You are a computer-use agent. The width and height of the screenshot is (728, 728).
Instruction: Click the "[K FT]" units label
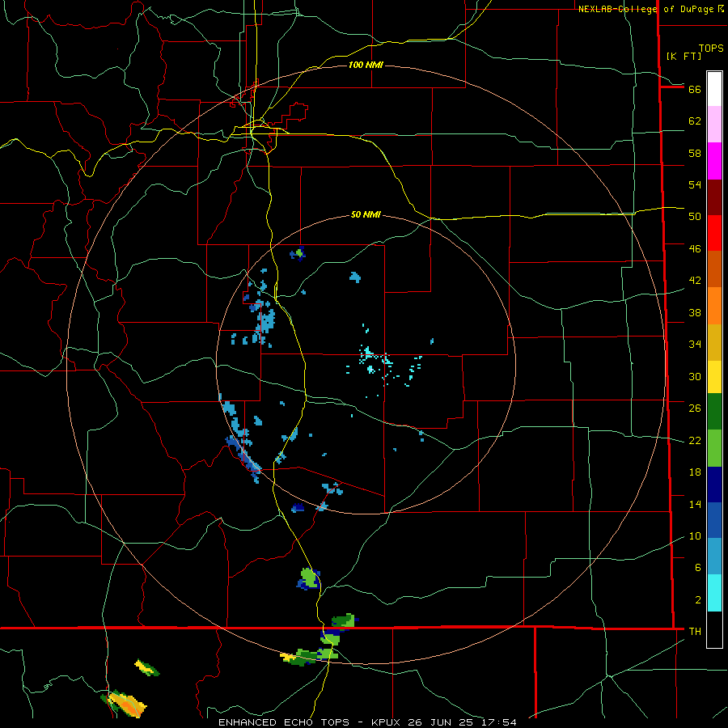pyautogui.click(x=684, y=56)
